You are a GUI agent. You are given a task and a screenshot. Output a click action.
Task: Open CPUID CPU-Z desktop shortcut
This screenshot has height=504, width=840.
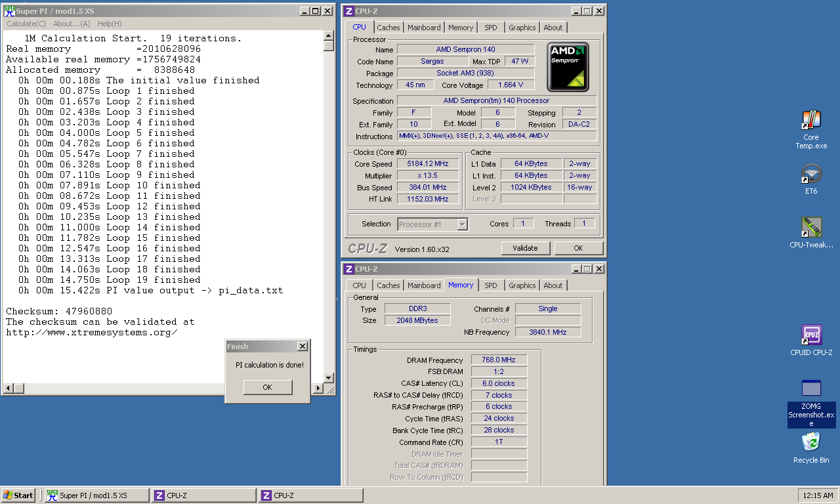point(811,341)
